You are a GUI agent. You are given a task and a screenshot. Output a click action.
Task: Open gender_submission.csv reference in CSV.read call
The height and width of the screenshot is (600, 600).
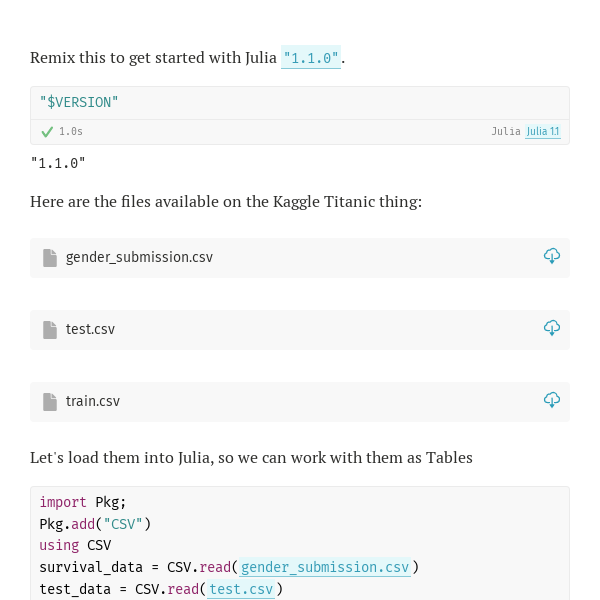[325, 567]
